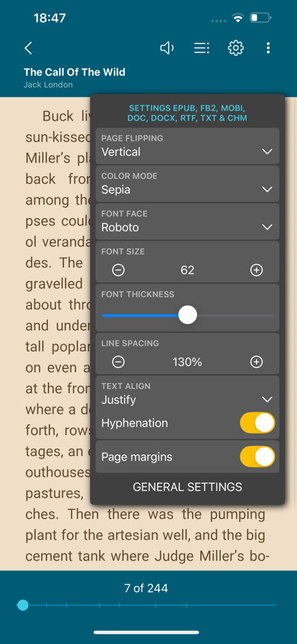The width and height of the screenshot is (297, 644).
Task: Open the table of contents icon
Action: (x=201, y=48)
